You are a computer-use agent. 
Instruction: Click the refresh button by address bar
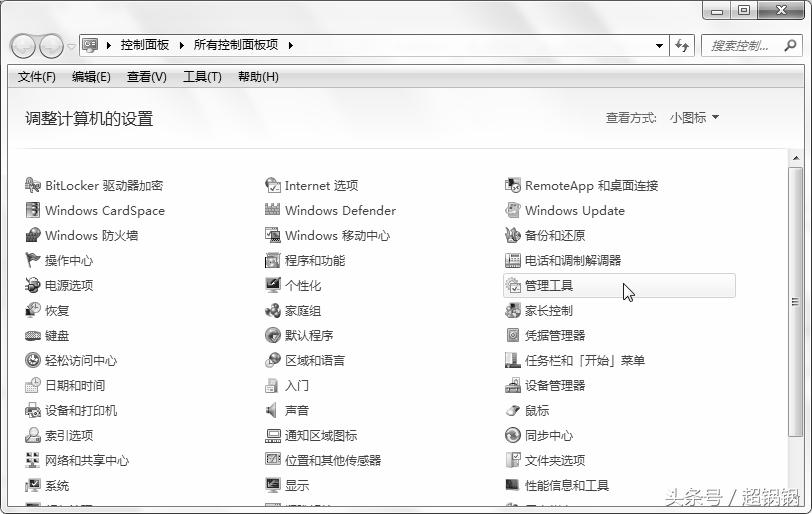[x=682, y=46]
